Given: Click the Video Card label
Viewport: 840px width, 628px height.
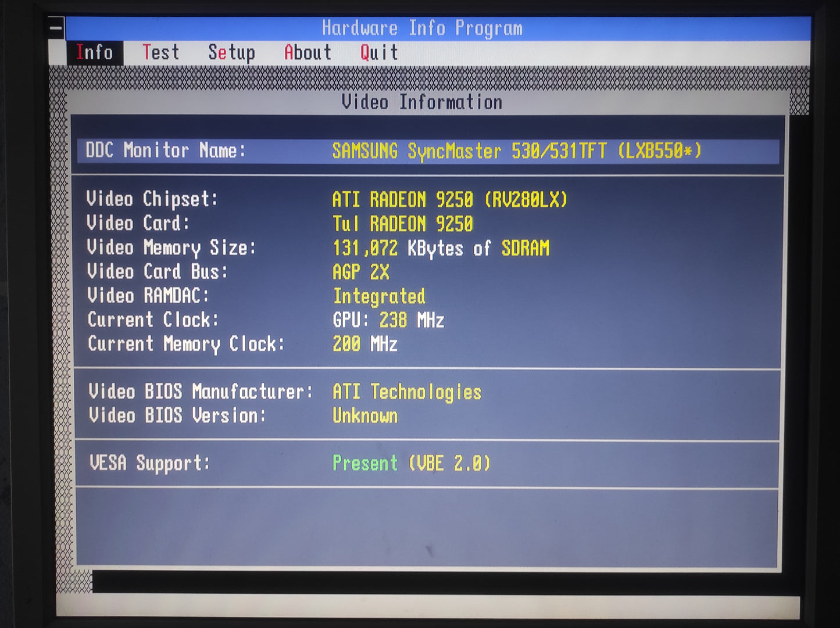Looking at the screenshot, I should tap(138, 223).
